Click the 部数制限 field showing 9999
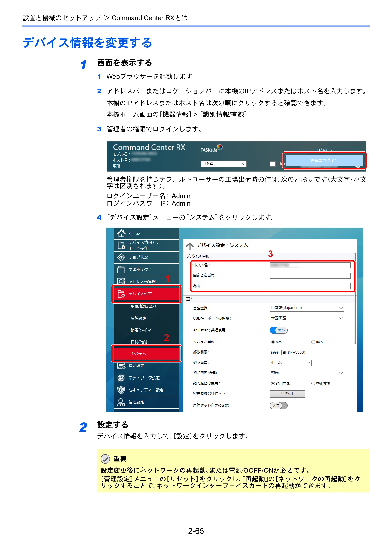 click(x=276, y=352)
